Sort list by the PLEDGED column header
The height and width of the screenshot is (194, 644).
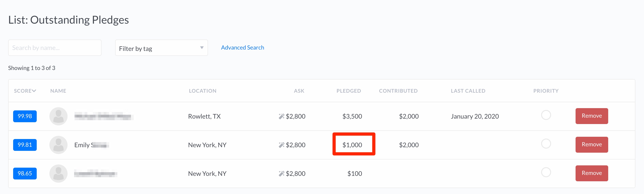[349, 91]
